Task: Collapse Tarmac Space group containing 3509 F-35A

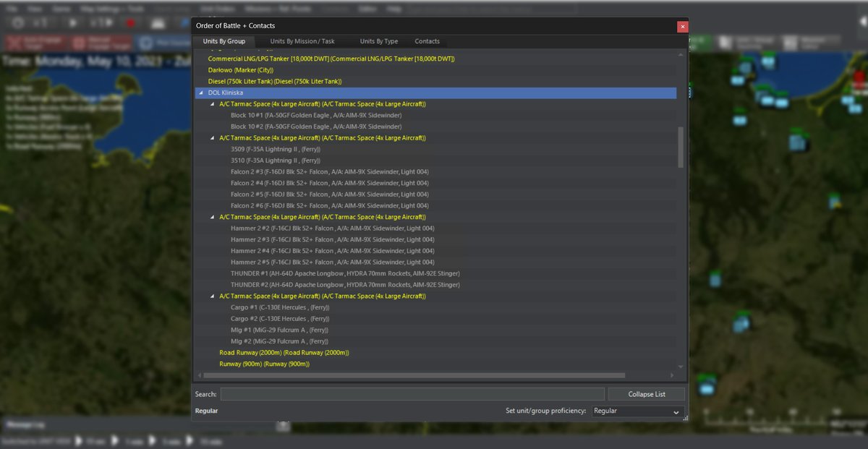Action: coord(212,138)
